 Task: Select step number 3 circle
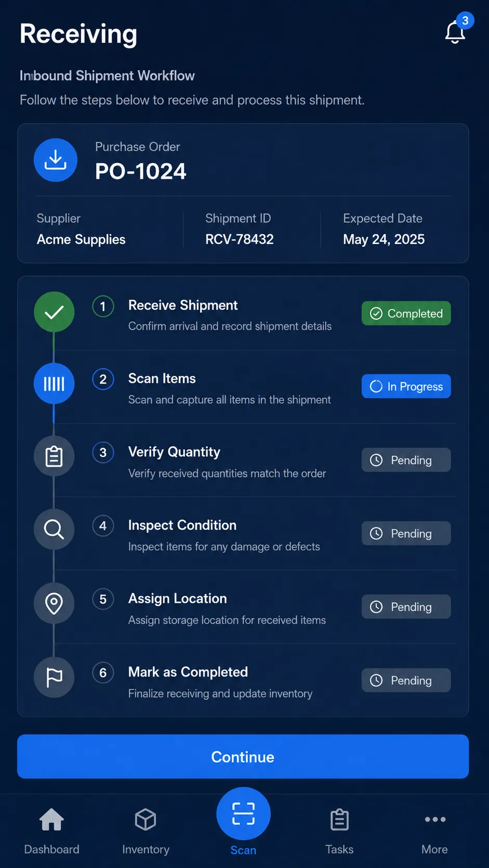pos(103,453)
